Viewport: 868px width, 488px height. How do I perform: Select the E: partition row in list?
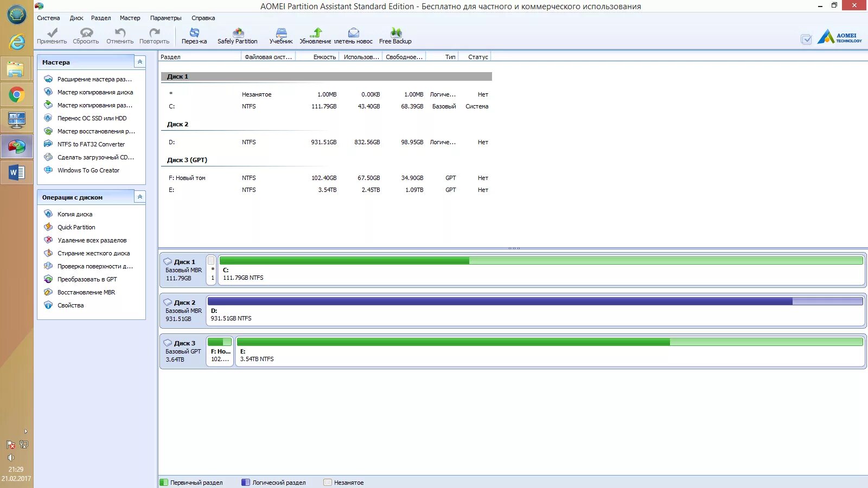[327, 190]
